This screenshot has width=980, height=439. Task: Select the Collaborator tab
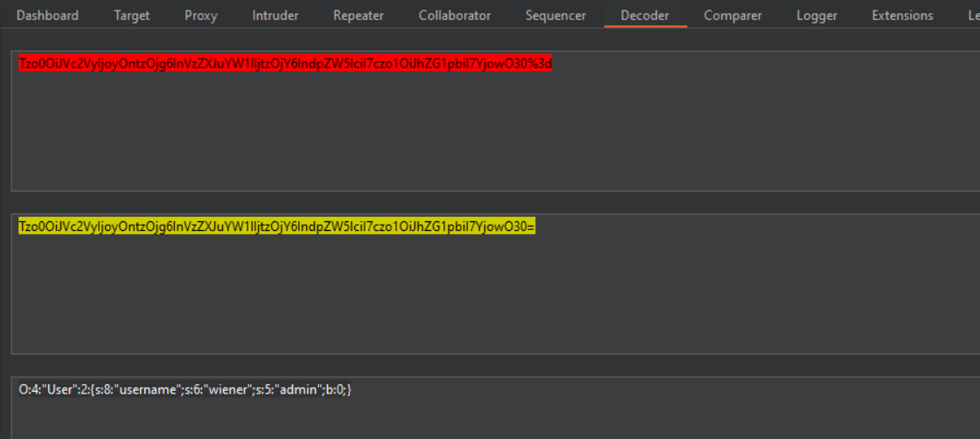tap(455, 16)
